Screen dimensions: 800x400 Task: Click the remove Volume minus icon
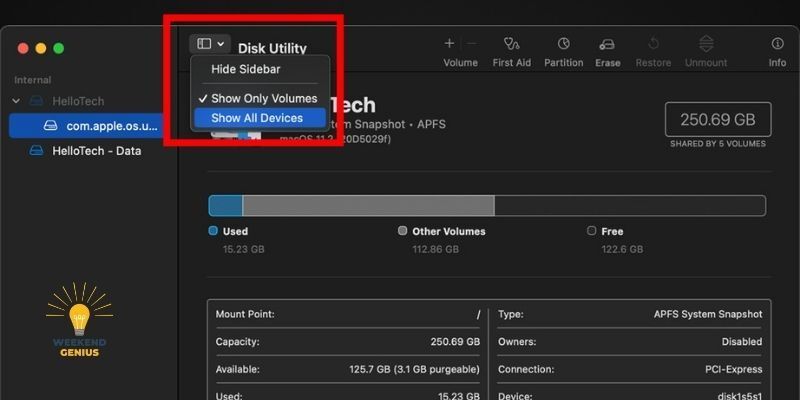[x=472, y=44]
